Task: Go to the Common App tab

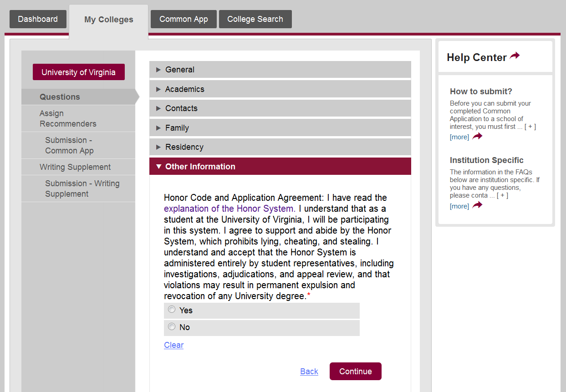Action: (184, 19)
